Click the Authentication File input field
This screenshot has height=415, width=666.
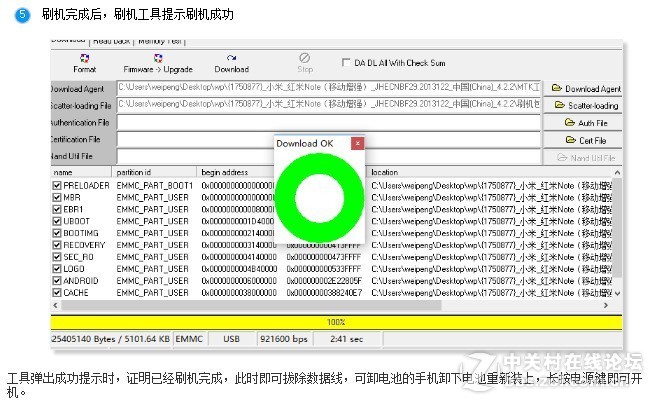pos(328,122)
